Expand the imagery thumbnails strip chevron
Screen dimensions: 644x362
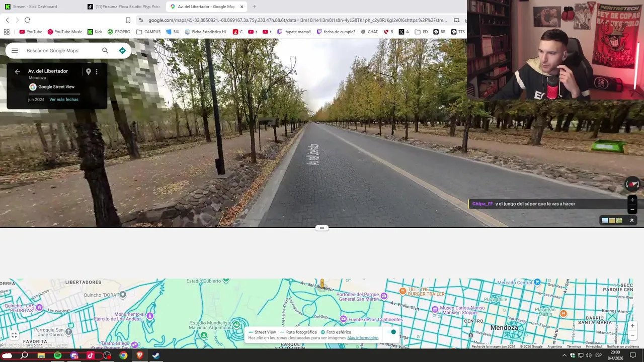[x=632, y=220]
